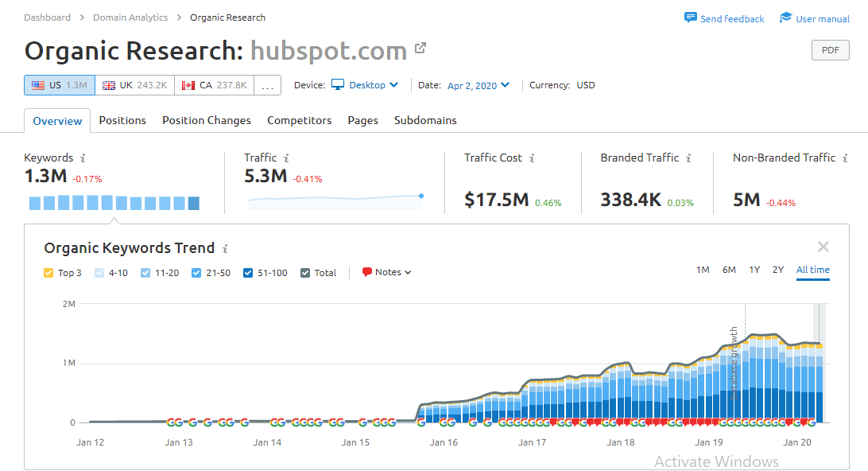Click the desktop monitor device icon

coord(338,85)
